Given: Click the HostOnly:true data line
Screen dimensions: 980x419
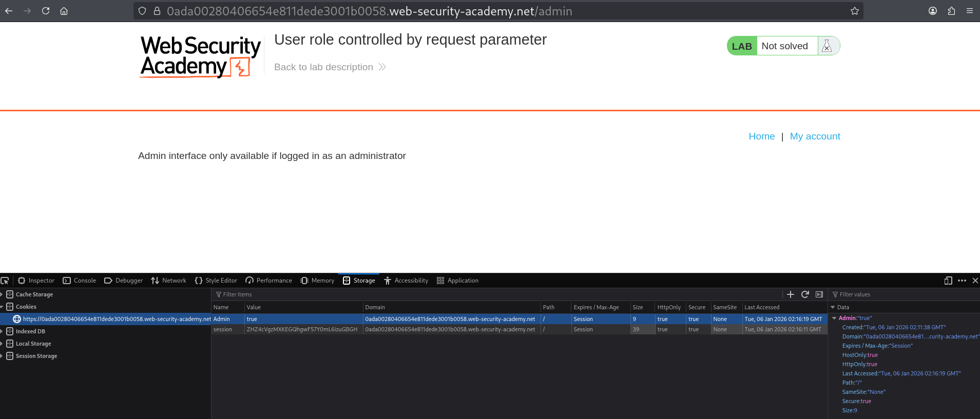Looking at the screenshot, I should click(x=860, y=355).
